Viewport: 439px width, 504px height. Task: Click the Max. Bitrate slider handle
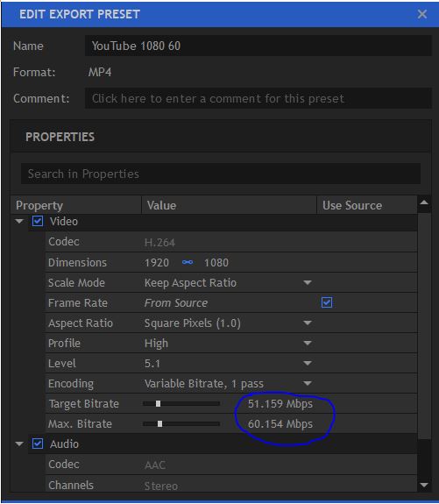160,424
